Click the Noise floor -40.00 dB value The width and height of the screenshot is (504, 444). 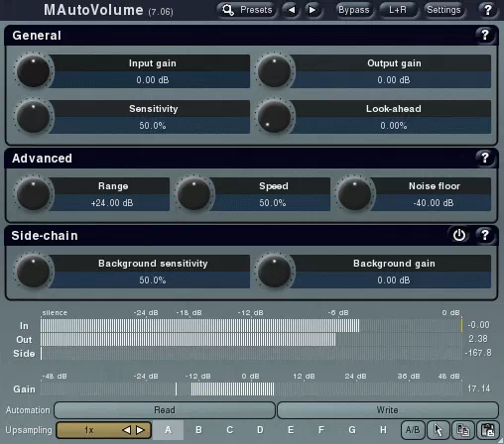tap(434, 203)
